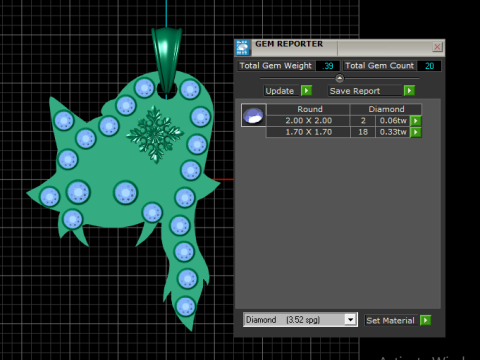480x360 pixels.
Task: Click the green arrow beside Save Report
Action: coord(409,91)
